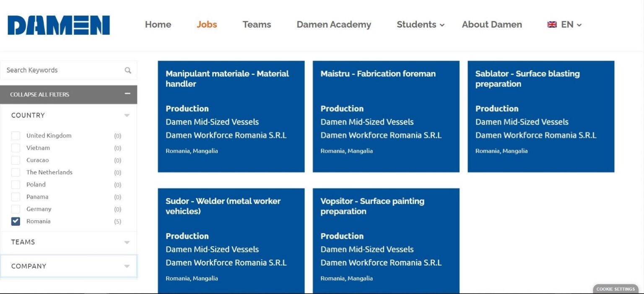
Task: Click the Damen logo
Action: coord(59,25)
